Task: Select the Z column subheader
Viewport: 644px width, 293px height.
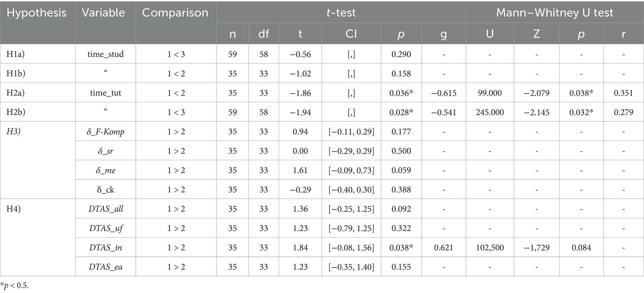Action: tap(536, 34)
